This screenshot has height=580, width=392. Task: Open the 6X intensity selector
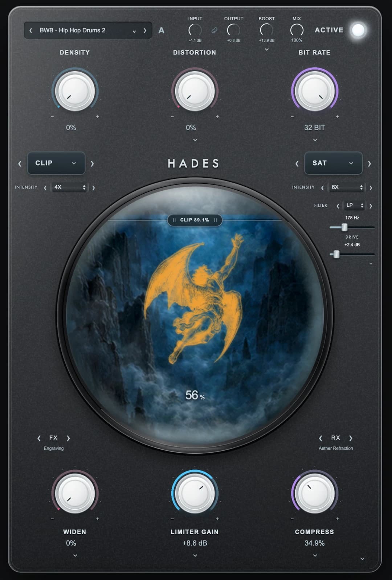(347, 187)
